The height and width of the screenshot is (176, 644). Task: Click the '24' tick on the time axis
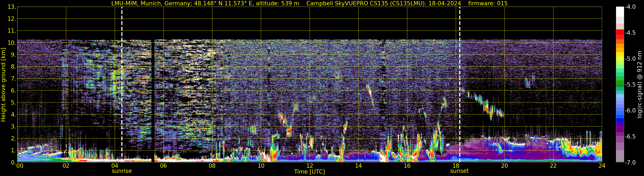[602, 166]
